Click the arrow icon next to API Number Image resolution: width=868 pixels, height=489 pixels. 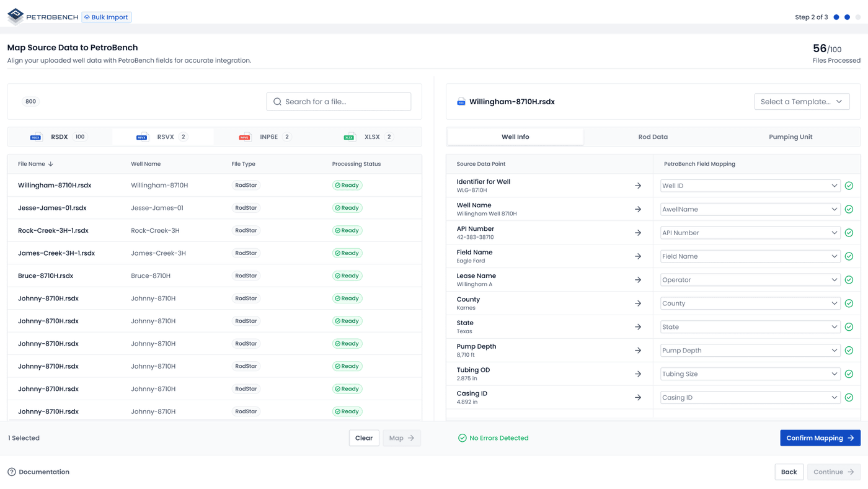tap(638, 232)
